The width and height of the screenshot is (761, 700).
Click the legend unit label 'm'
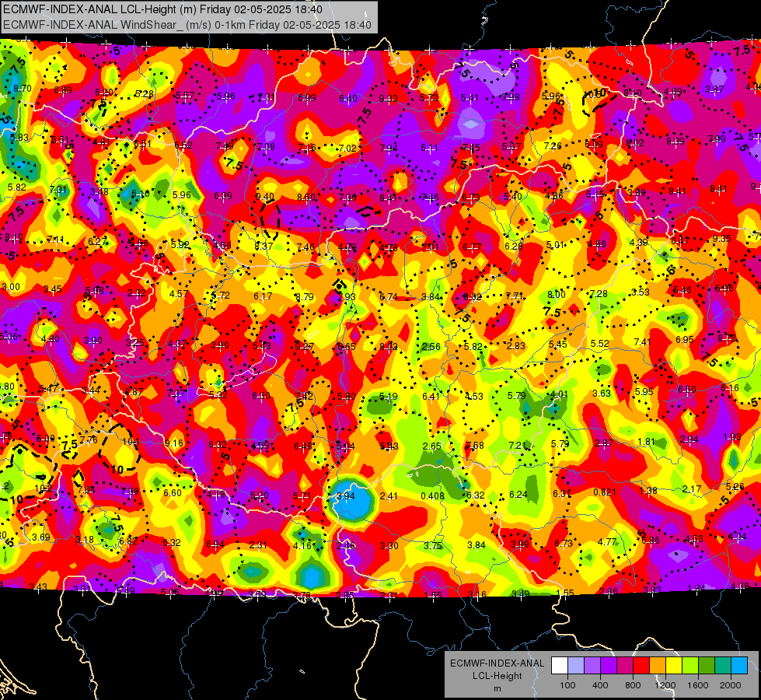pos(497,689)
